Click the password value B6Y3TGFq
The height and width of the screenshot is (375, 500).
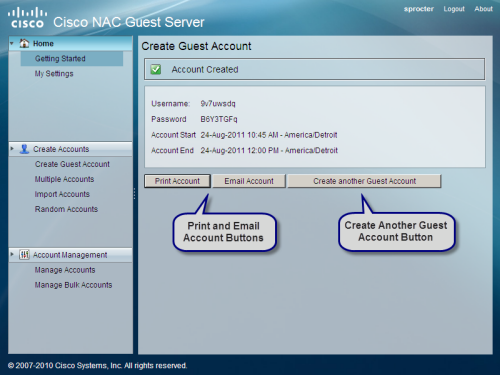point(219,119)
